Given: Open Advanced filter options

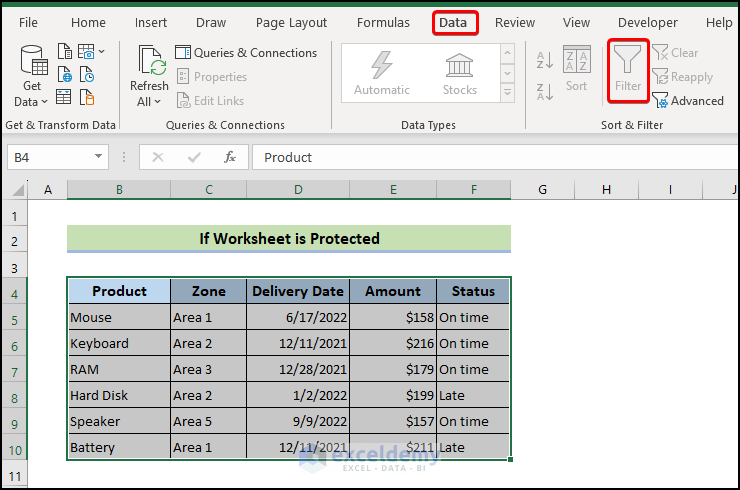Looking at the screenshot, I should click(x=688, y=101).
